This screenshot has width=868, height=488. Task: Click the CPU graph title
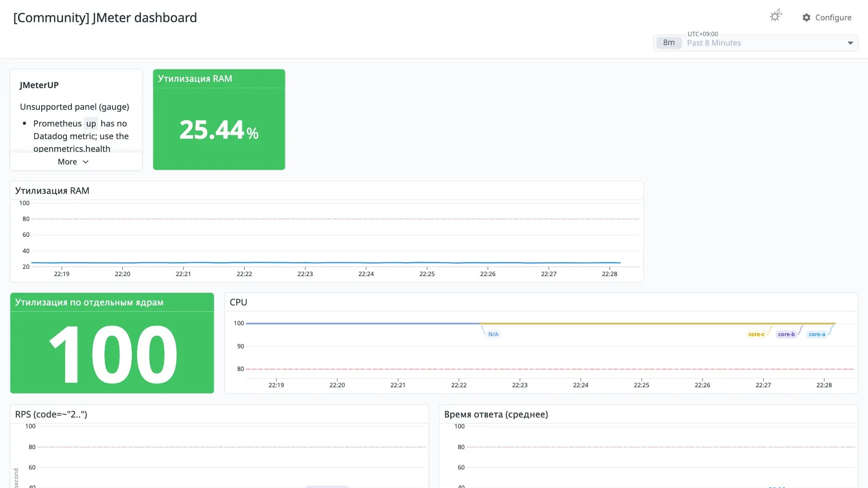point(238,302)
